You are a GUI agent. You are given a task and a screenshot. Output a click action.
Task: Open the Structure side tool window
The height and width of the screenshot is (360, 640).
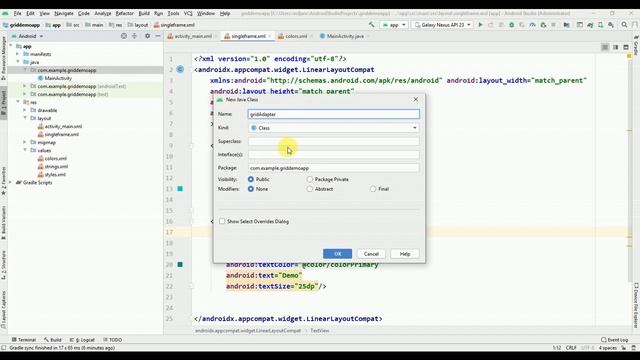click(x=4, y=265)
